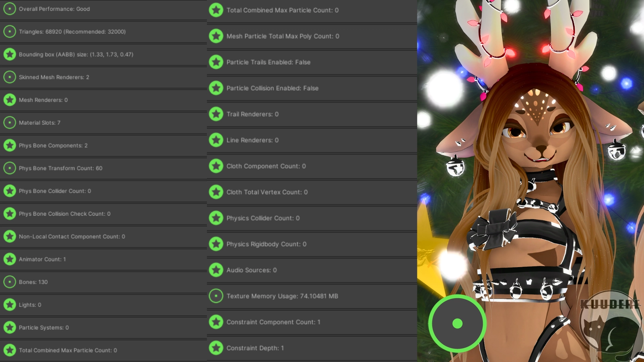This screenshot has height=362, width=644.
Task: Click the star icon beside Constraint Depth
Action: coord(216,348)
